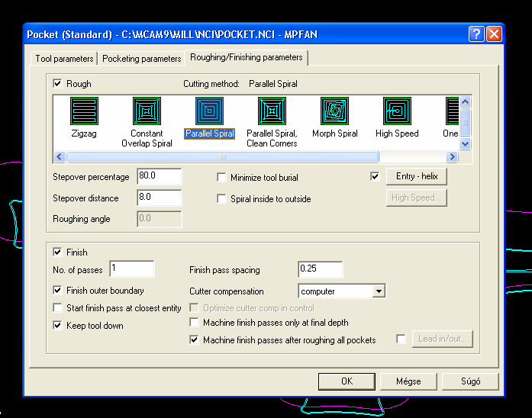
Task: Close the Pocket dialog window
Action: [x=494, y=34]
